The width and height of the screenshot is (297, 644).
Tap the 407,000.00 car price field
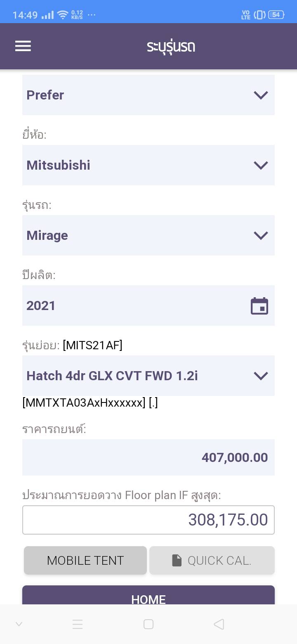pyautogui.click(x=148, y=457)
